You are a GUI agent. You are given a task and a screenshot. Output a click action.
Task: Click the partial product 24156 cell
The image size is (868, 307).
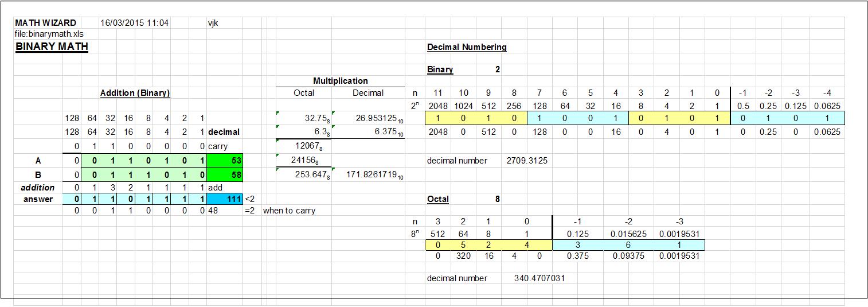click(304, 161)
